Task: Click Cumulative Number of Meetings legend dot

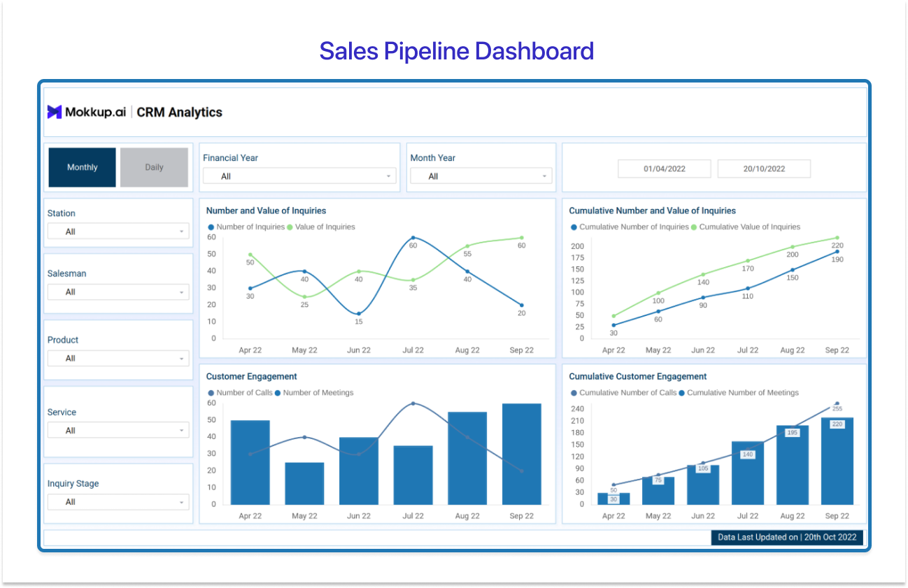Action: [681, 393]
